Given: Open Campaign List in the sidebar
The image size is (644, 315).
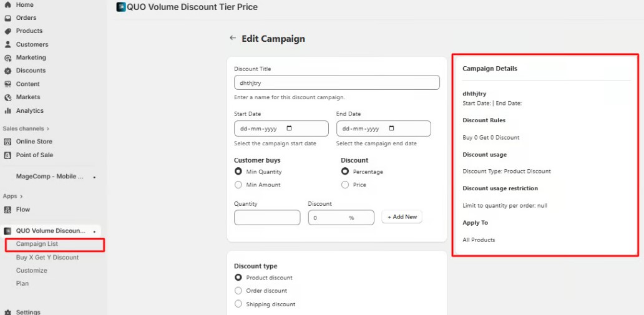Looking at the screenshot, I should click(x=37, y=244).
